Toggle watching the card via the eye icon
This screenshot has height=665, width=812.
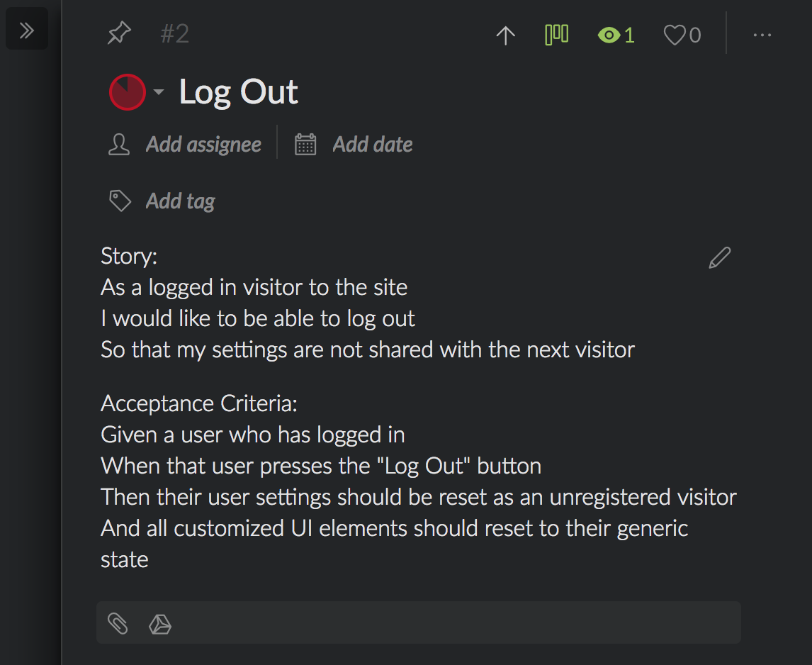click(609, 35)
